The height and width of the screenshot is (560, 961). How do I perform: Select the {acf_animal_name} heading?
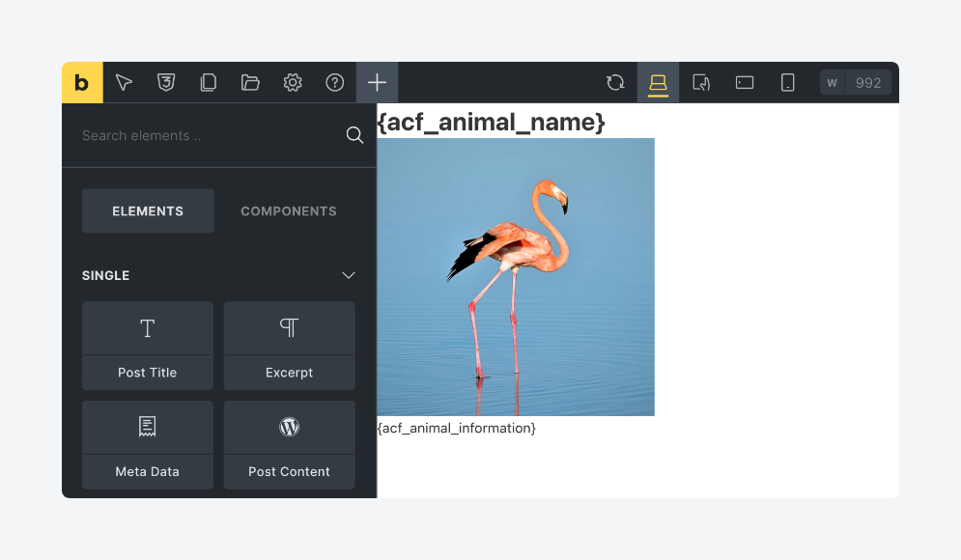(x=491, y=122)
